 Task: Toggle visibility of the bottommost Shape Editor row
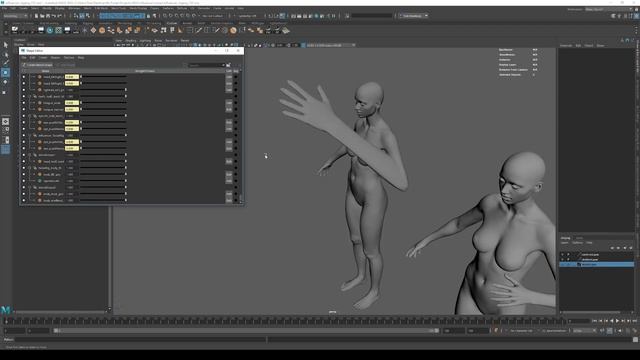click(x=24, y=200)
